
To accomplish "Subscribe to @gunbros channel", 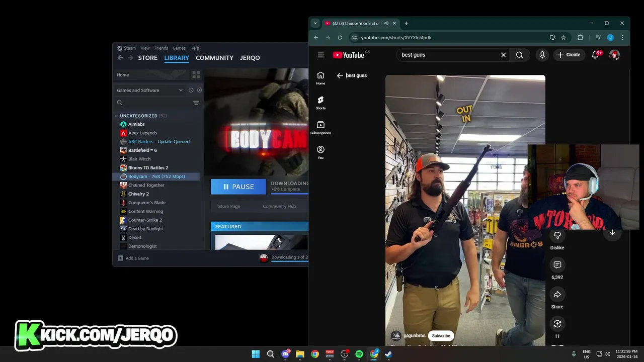I will pyautogui.click(x=441, y=336).
